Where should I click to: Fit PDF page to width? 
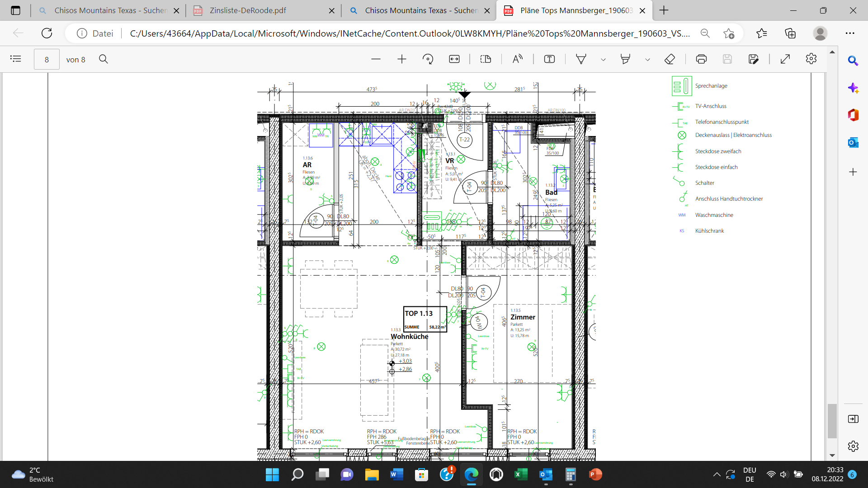tap(454, 59)
